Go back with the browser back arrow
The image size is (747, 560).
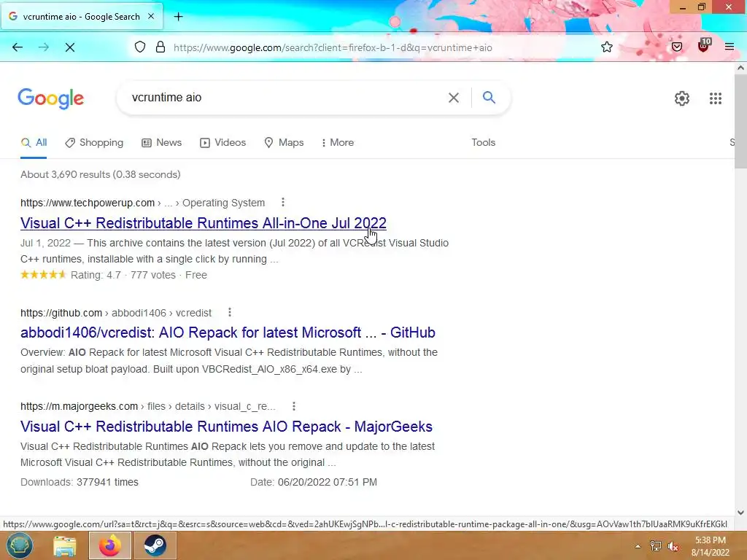coord(18,47)
